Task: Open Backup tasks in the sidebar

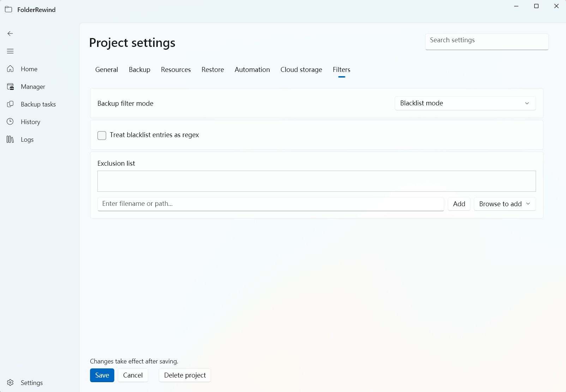Action: 40,104
